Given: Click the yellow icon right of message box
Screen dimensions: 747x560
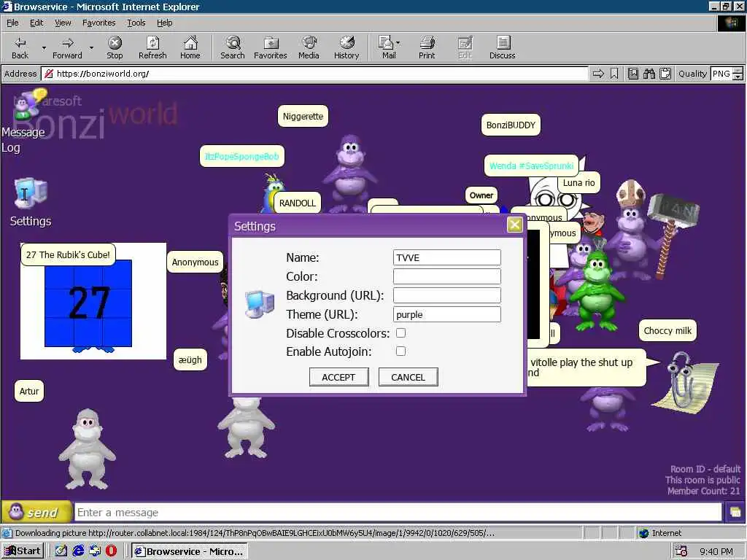Looking at the screenshot, I should pos(735,513).
